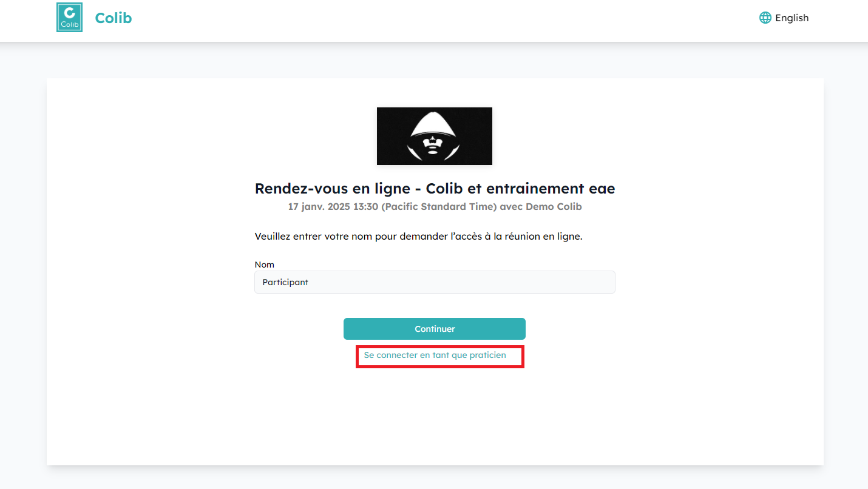Click the globe language icon

click(x=765, y=18)
